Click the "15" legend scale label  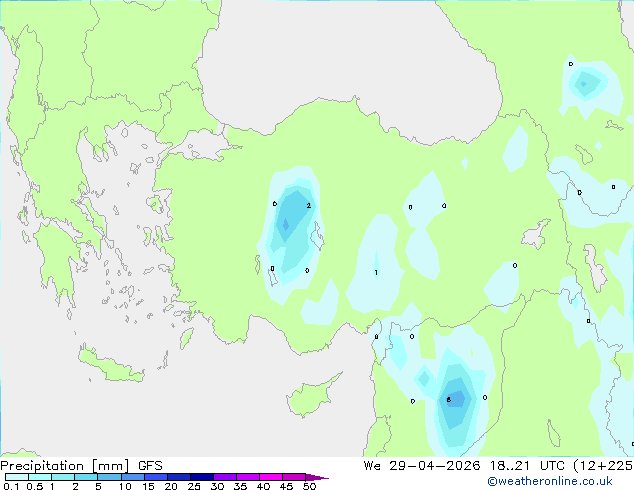pyautogui.click(x=148, y=486)
